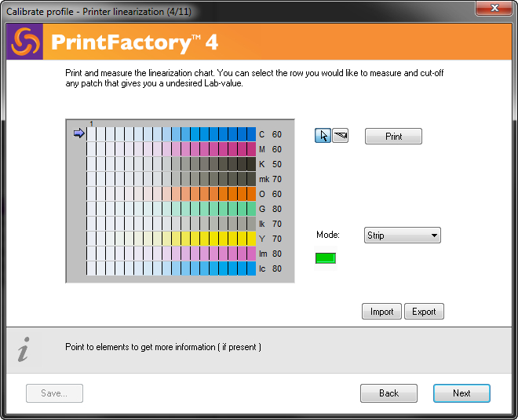Print the linearization chart
The width and height of the screenshot is (518, 420).
pyautogui.click(x=393, y=137)
